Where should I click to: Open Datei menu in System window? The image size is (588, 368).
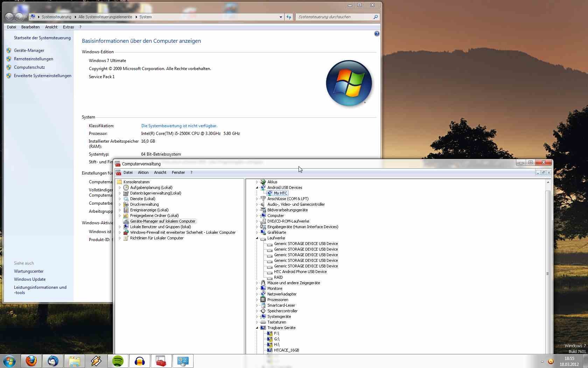click(12, 27)
